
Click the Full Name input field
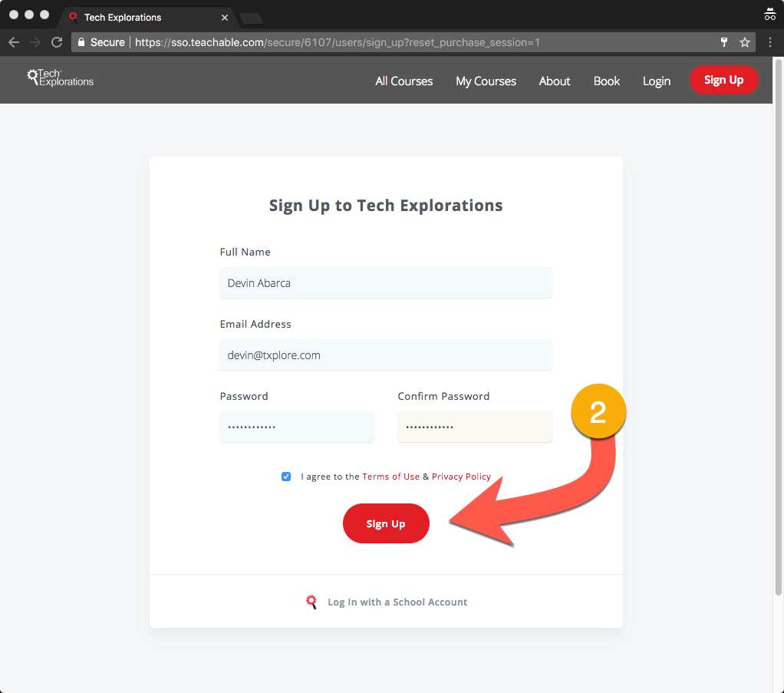386,282
